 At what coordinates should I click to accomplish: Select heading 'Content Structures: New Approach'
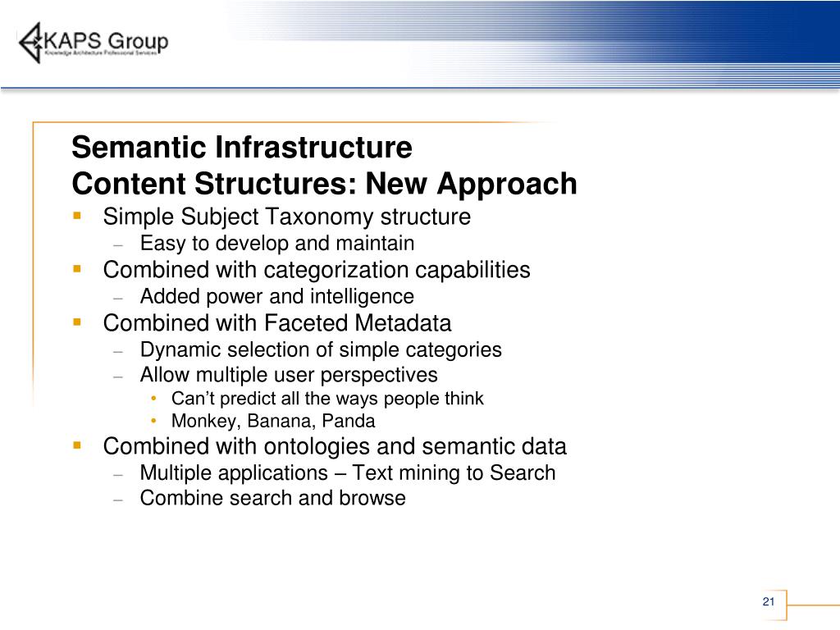tap(324, 184)
